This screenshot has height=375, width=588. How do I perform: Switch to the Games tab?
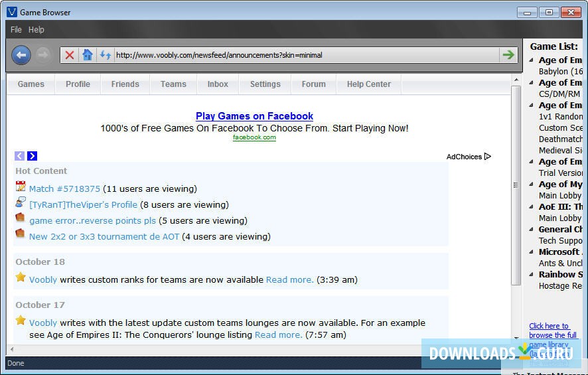click(31, 84)
